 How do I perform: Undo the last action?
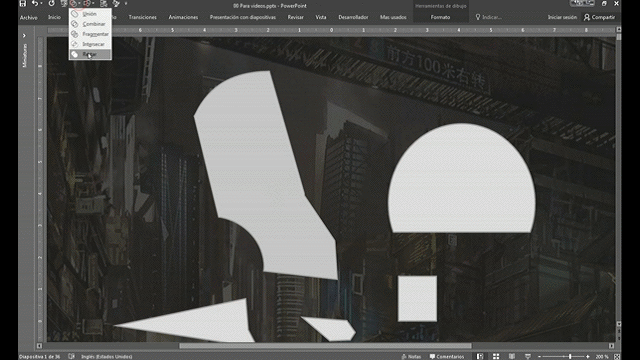[35, 4]
